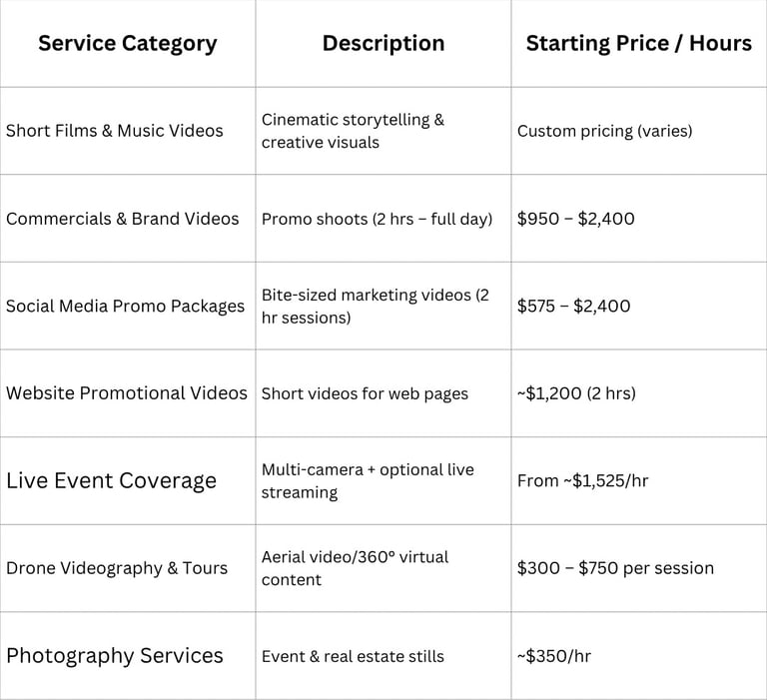Select the Description column header
Viewport: 767px width, 700px height.
tap(383, 43)
